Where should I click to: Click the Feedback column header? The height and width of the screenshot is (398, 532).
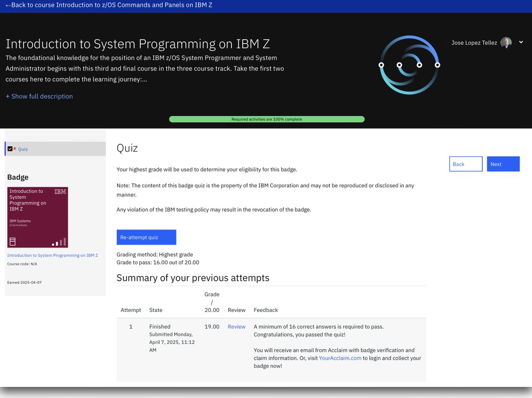tap(266, 310)
